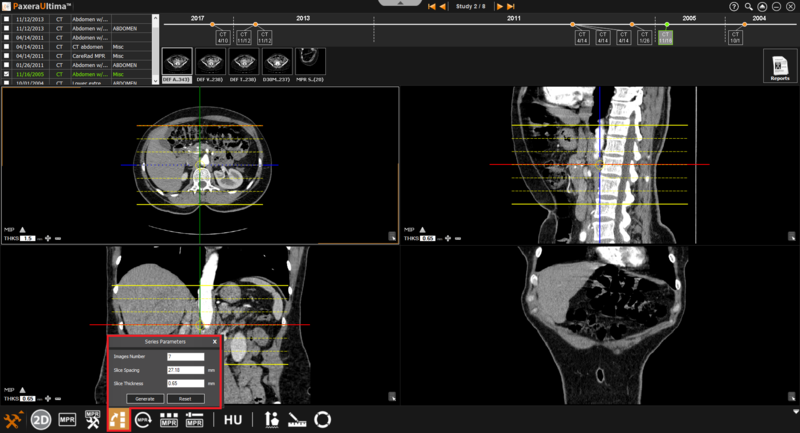
Task: Select the ruler measurement tool
Action: point(297,420)
